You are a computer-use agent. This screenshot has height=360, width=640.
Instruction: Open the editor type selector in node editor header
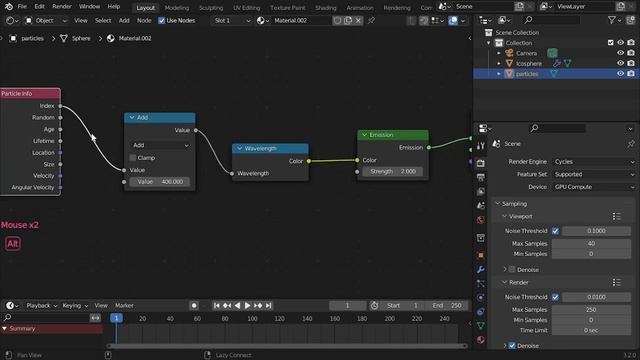click(x=12, y=20)
